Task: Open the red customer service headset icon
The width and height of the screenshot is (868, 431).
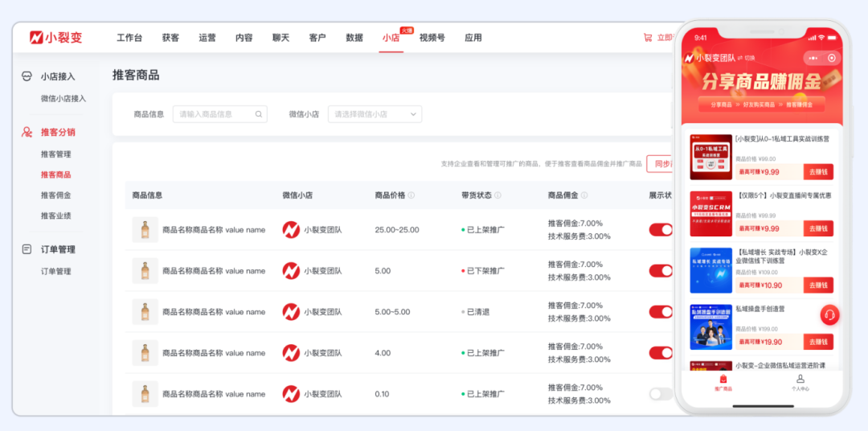Action: pyautogui.click(x=829, y=314)
